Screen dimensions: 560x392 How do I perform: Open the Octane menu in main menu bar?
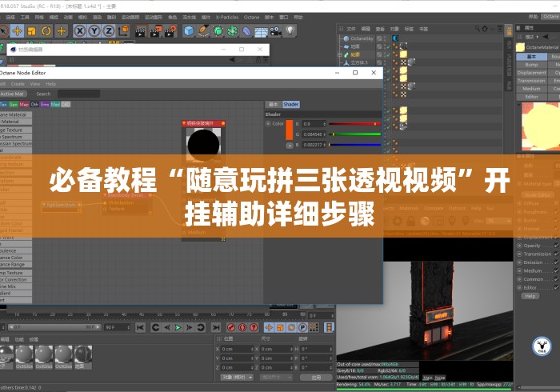[251, 17]
